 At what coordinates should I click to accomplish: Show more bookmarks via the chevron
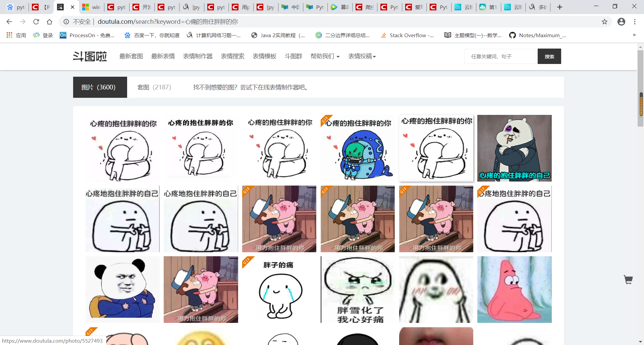pyautogui.click(x=634, y=35)
